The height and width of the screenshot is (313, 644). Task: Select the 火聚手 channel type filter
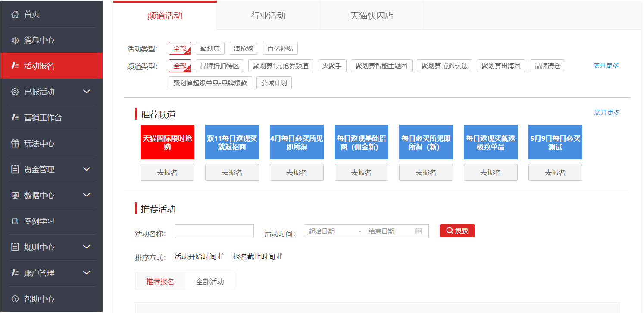pos(332,66)
